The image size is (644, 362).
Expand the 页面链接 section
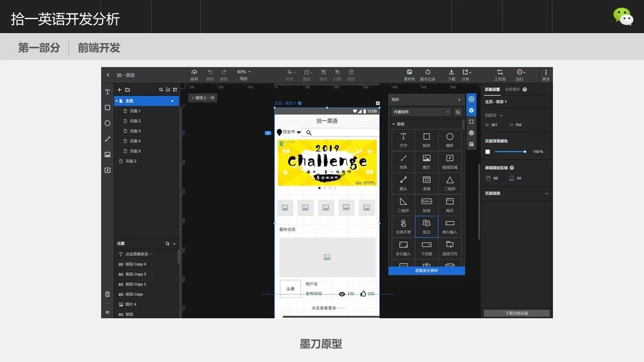546,194
